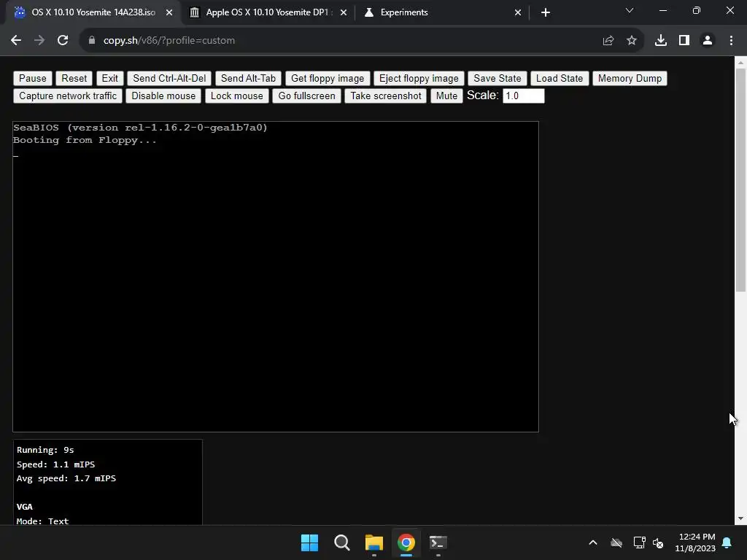Click Send Alt-Tab
This screenshot has height=560, width=747.
click(x=248, y=78)
